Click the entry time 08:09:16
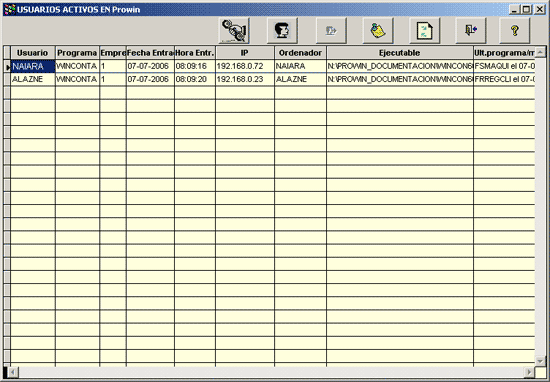The height and width of the screenshot is (382, 550). click(x=195, y=66)
